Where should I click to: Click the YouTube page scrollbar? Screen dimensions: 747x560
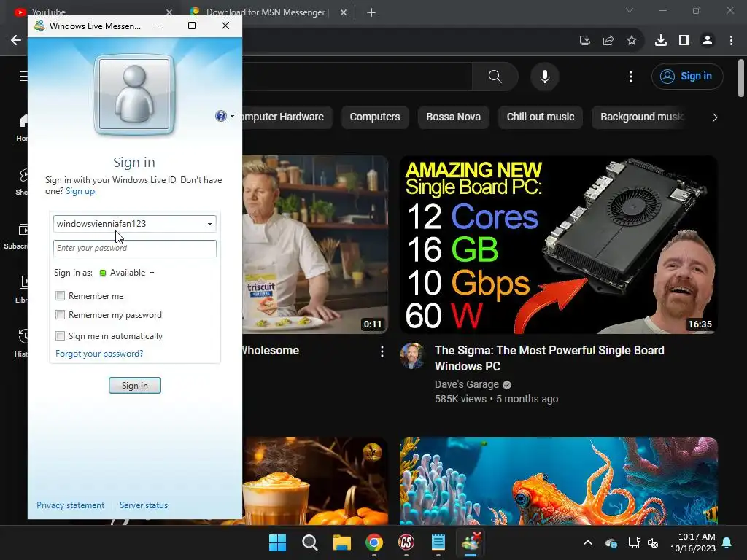click(x=741, y=78)
